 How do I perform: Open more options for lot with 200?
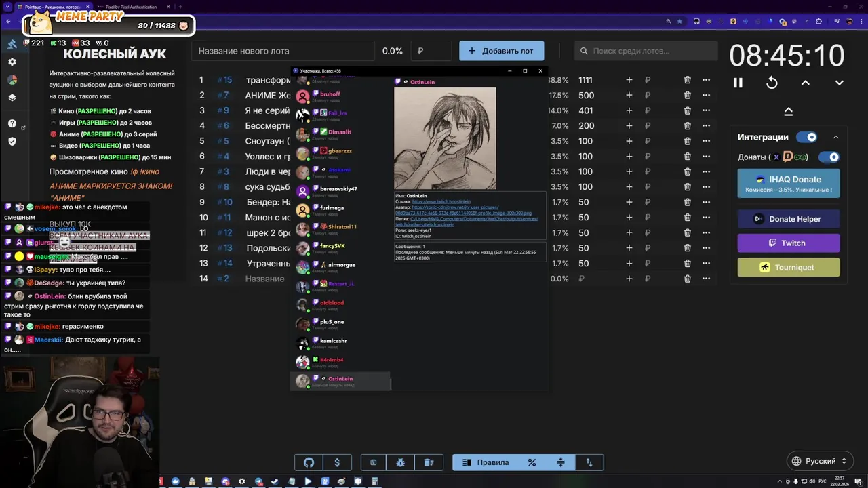(x=706, y=125)
